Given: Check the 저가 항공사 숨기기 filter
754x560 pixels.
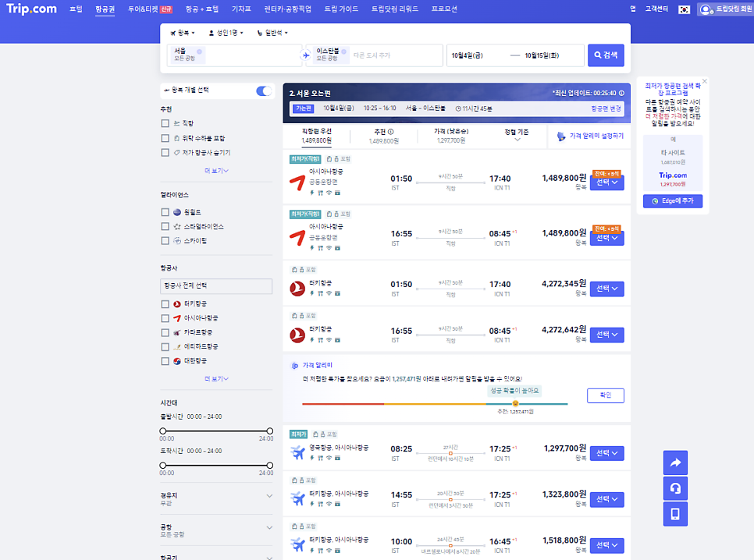Looking at the screenshot, I should coord(165,153).
